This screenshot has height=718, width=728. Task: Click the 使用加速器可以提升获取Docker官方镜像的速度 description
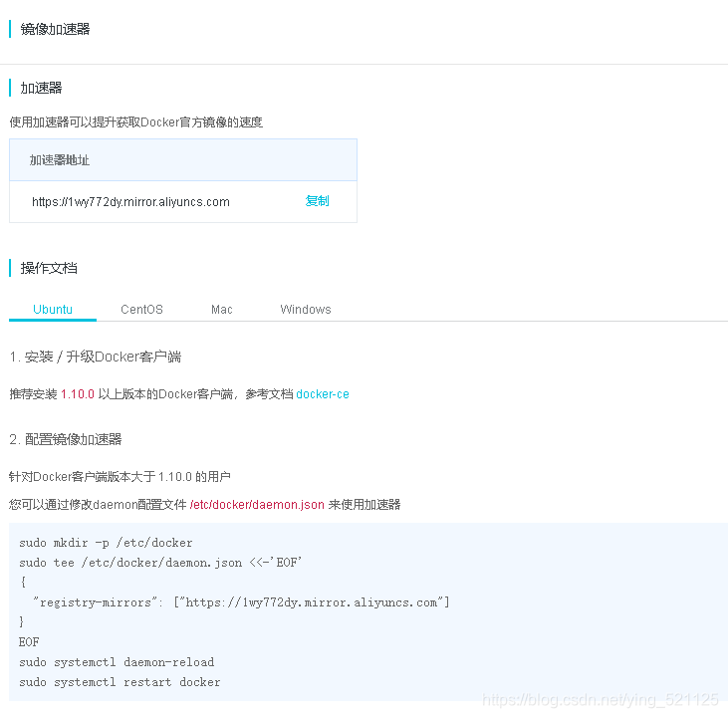(x=136, y=122)
